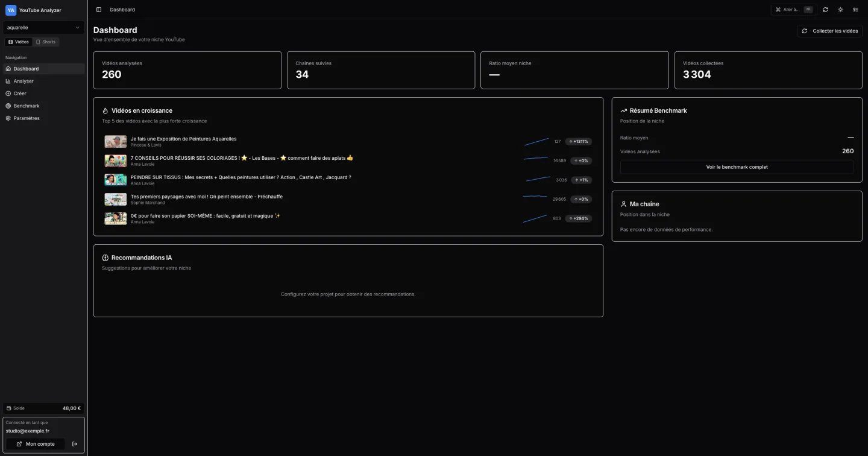Open the Créer section
The width and height of the screenshot is (868, 456).
coord(43,93)
